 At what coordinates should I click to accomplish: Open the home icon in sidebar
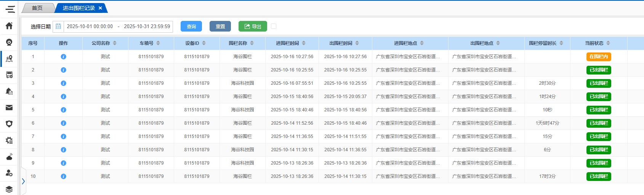click(9, 26)
